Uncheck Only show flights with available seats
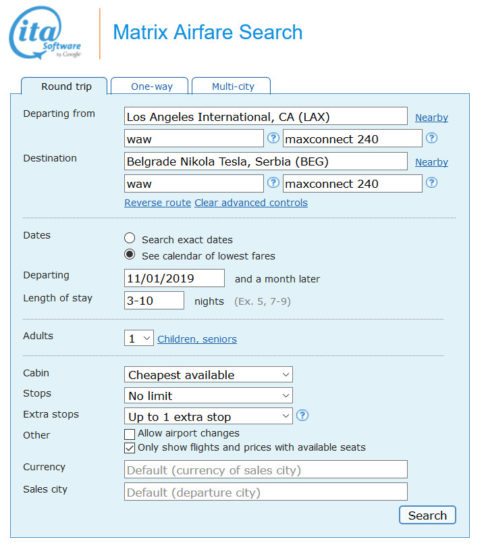This screenshot has height=550, width=486. click(129, 448)
